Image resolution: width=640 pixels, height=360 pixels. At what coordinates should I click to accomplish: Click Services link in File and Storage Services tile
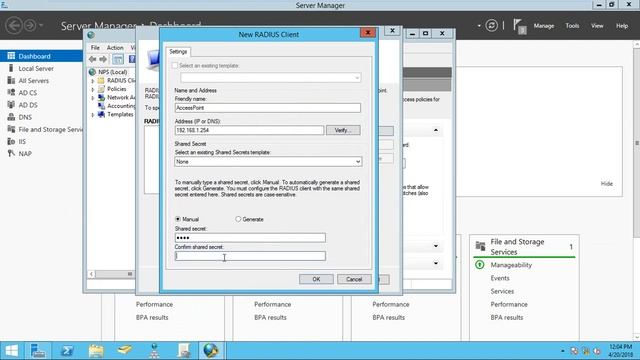pyautogui.click(x=502, y=291)
